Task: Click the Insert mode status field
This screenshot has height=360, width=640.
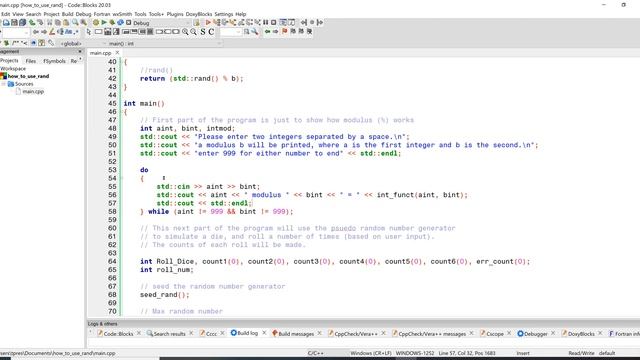Action: pos(523,353)
